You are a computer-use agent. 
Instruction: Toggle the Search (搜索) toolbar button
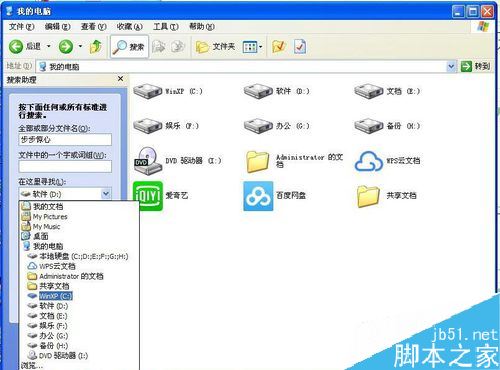(129, 47)
